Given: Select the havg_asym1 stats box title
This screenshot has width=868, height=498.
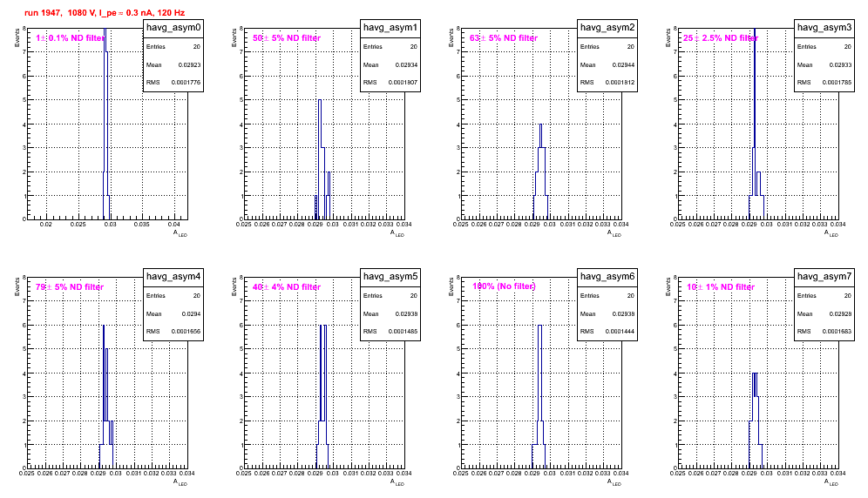Looking at the screenshot, I should (390, 28).
